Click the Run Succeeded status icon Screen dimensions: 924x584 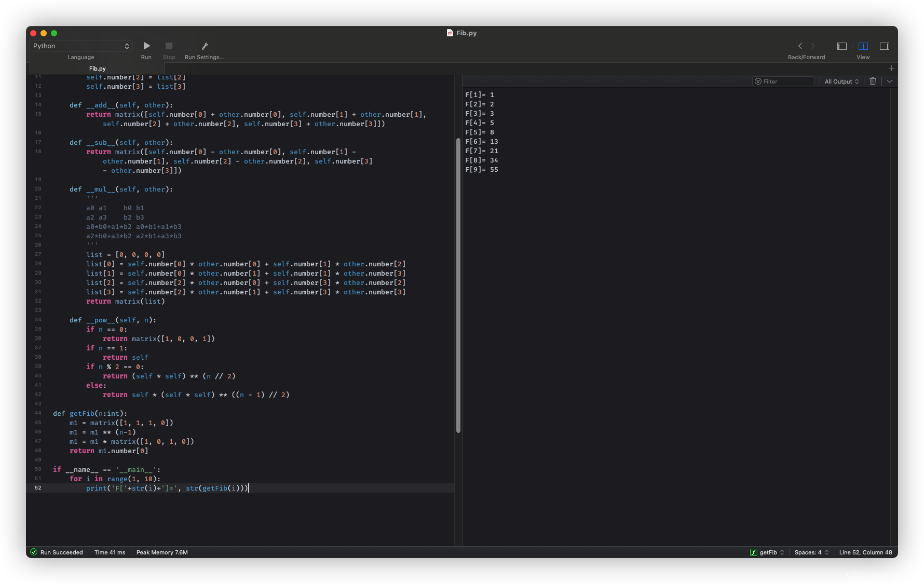[x=34, y=552]
